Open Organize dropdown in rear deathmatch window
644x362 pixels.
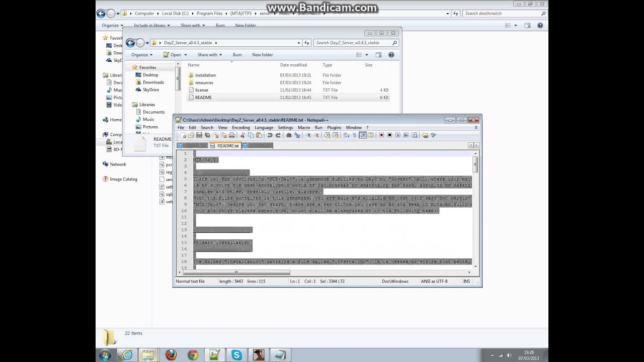113,25
